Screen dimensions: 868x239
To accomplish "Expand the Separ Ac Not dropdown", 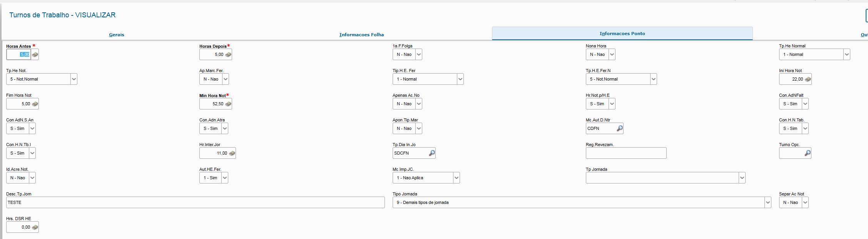I will (x=805, y=203).
